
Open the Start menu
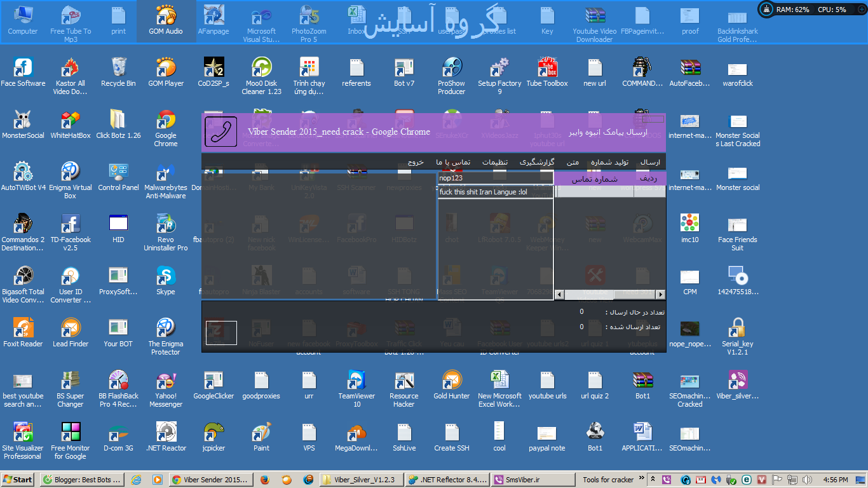point(18,480)
